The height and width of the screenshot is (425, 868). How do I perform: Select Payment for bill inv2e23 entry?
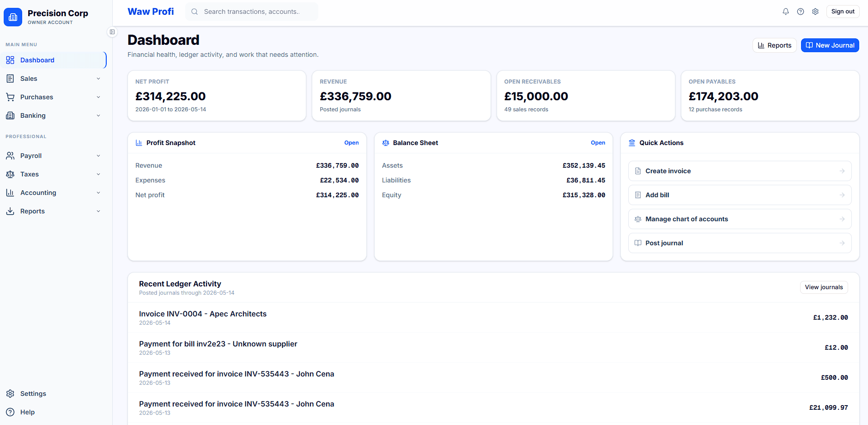(x=493, y=347)
